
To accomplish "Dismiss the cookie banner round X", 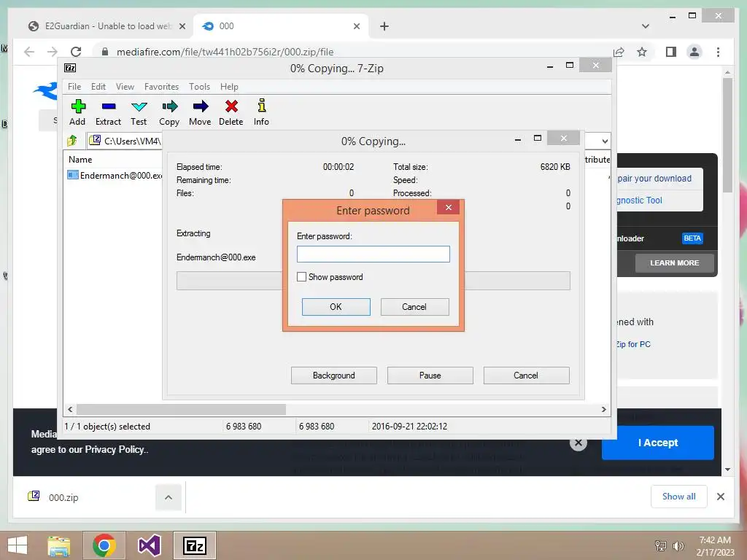I will (x=578, y=443).
